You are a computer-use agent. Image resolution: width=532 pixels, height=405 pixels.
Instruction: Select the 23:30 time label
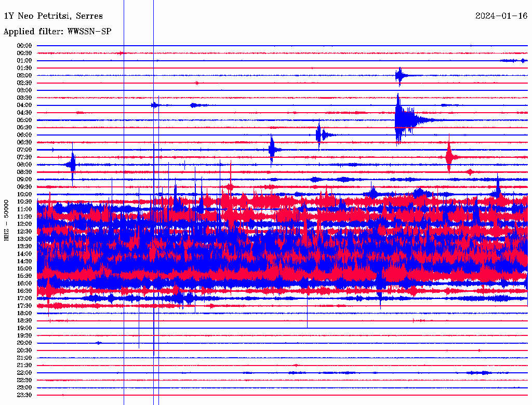[x=24, y=395]
